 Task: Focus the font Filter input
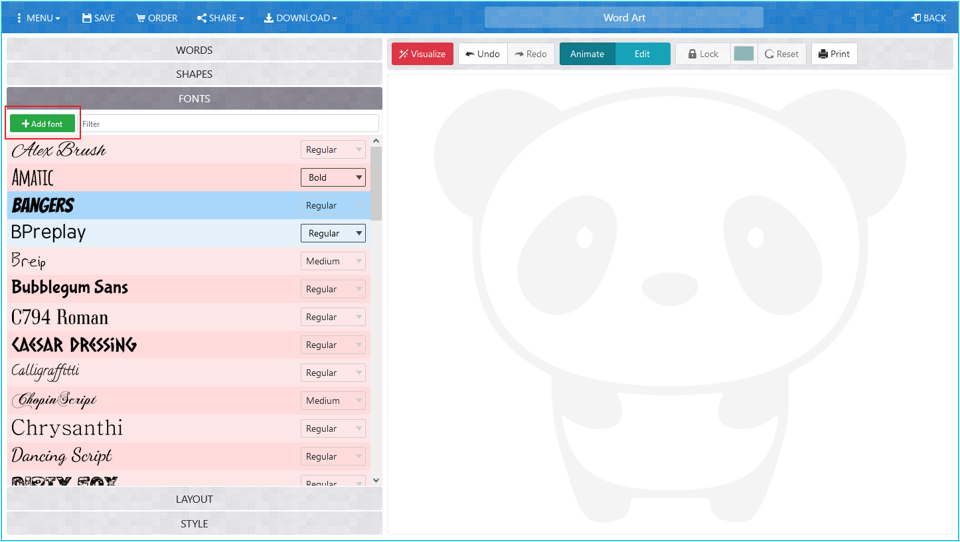click(229, 124)
